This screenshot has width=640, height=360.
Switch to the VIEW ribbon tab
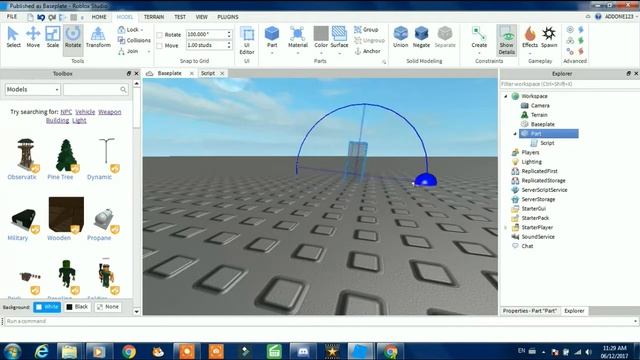click(202, 17)
